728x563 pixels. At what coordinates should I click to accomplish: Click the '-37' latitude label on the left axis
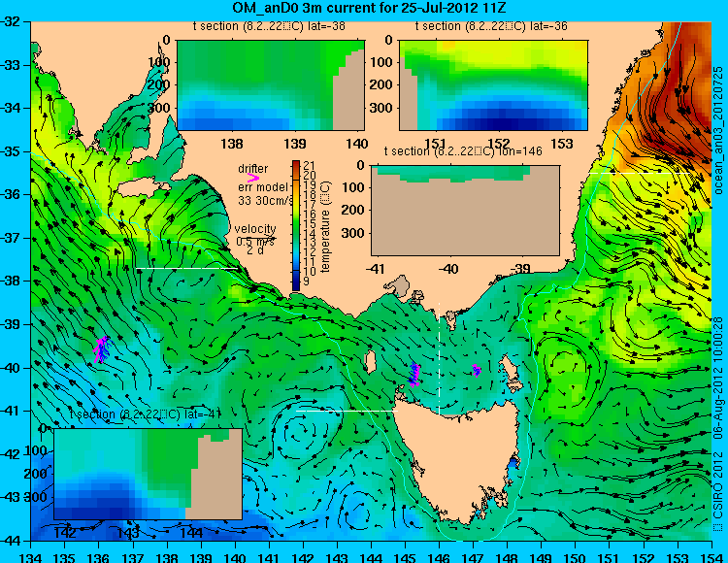tap(12, 238)
